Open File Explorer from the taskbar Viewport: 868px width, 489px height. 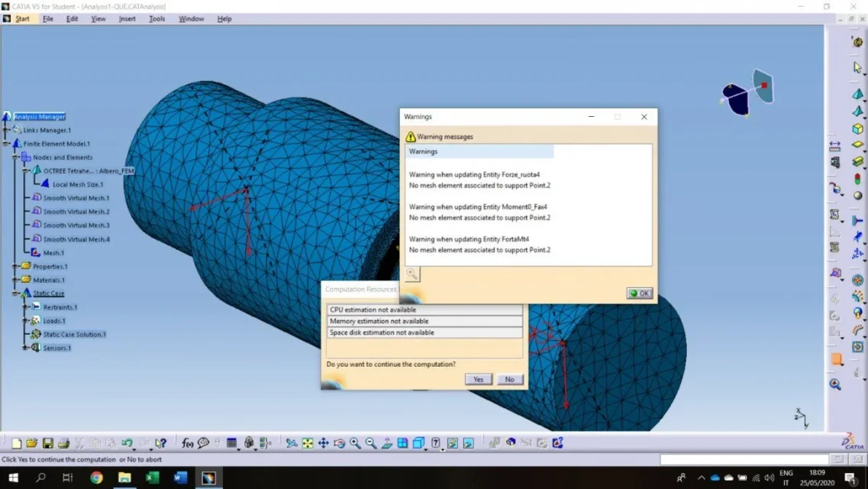124,478
